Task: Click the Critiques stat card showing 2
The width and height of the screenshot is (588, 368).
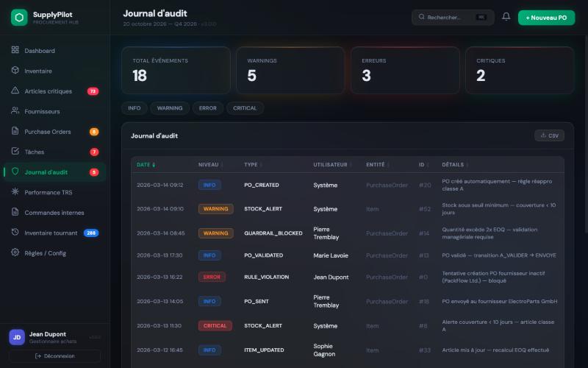Action: point(520,70)
